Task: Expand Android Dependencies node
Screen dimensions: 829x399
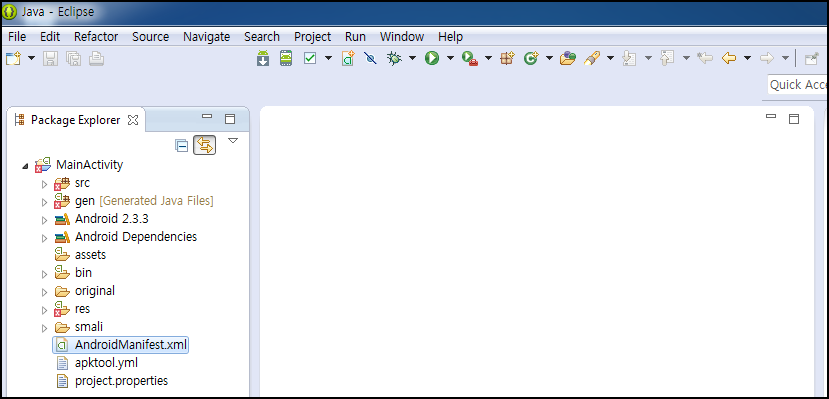Action: (x=44, y=238)
